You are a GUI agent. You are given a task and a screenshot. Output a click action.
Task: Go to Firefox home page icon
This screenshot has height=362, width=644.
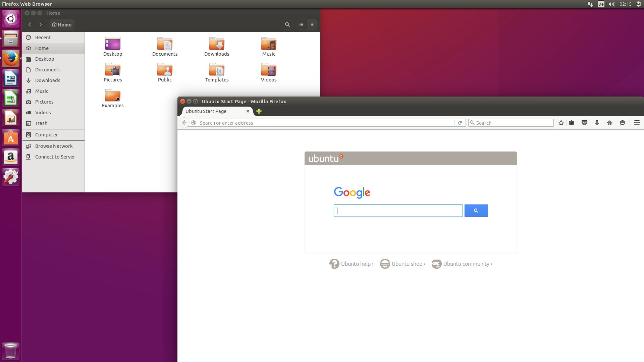pos(610,123)
